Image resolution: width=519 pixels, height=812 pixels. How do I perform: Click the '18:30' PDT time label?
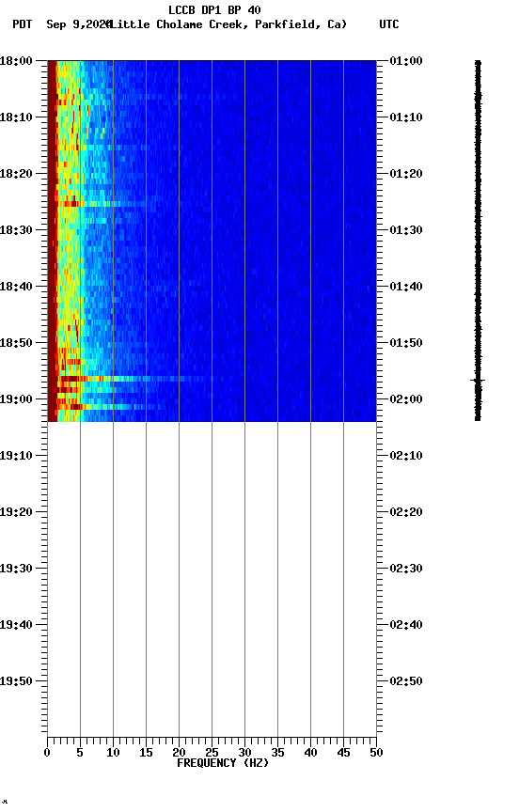[16, 230]
